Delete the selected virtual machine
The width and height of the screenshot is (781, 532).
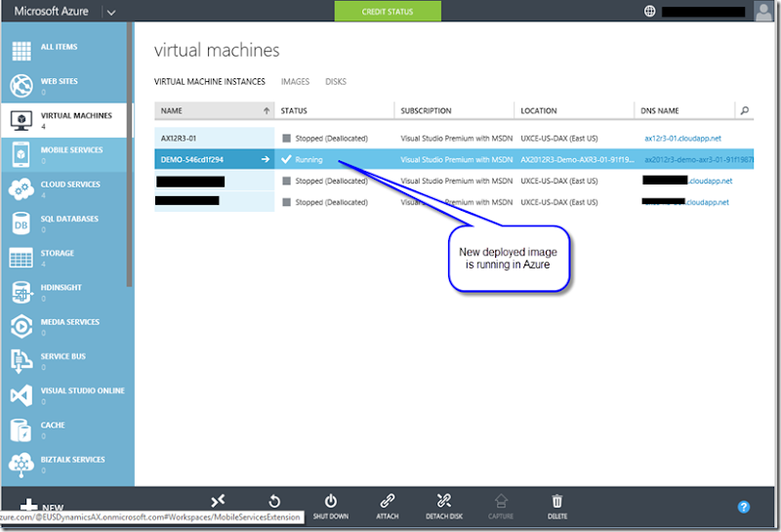tap(557, 505)
